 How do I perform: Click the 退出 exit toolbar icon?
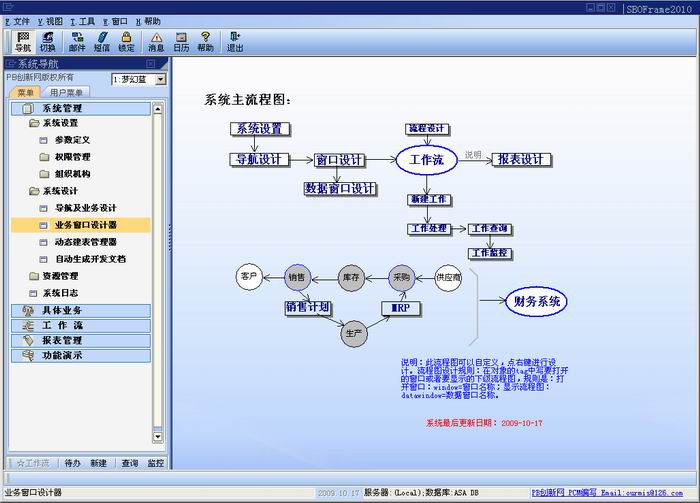[235, 42]
